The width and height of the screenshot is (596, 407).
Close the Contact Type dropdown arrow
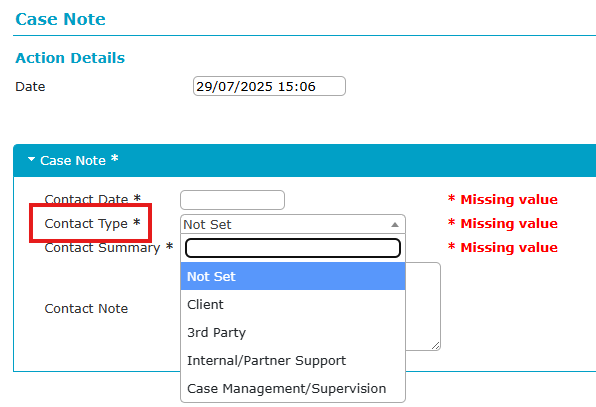pyautogui.click(x=395, y=225)
